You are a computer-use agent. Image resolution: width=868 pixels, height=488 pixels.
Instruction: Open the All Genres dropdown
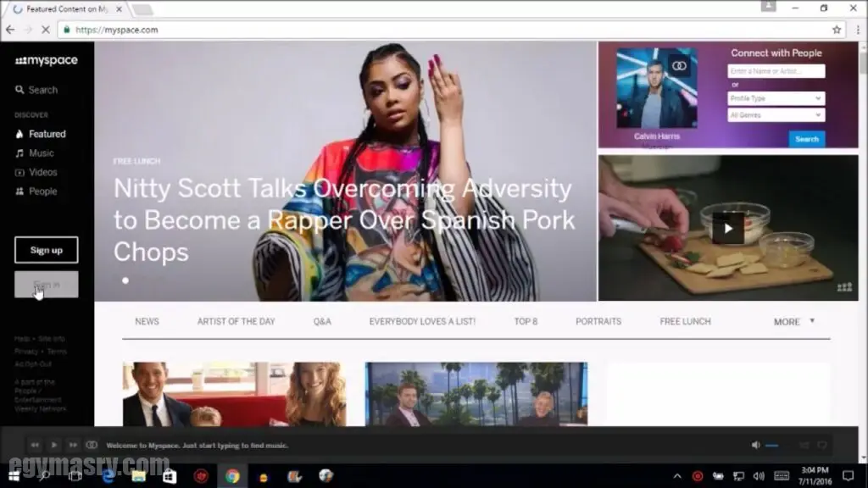776,115
